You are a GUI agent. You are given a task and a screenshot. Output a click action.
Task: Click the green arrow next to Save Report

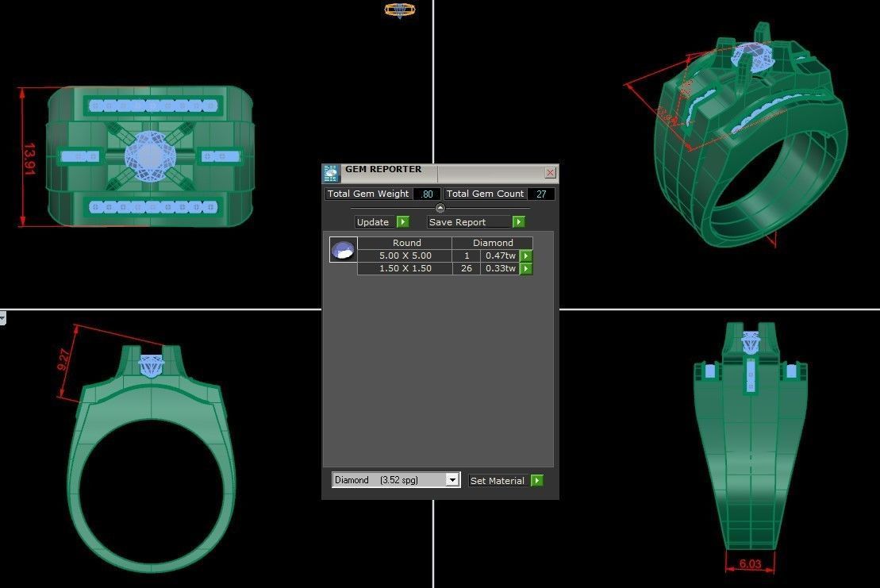[519, 222]
